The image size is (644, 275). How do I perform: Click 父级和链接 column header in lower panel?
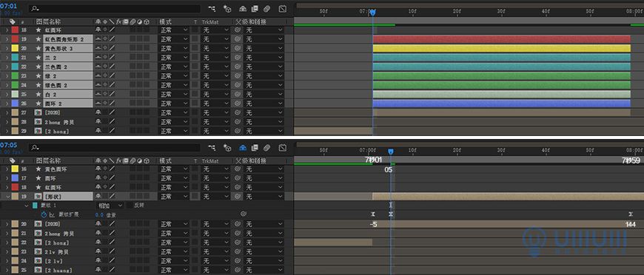[252, 161]
